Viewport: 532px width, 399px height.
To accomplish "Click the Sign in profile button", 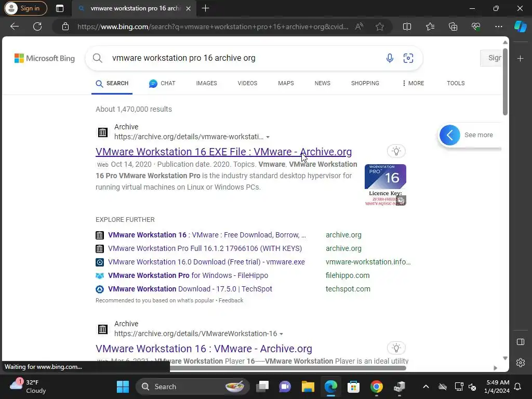I will pyautogui.click(x=25, y=8).
